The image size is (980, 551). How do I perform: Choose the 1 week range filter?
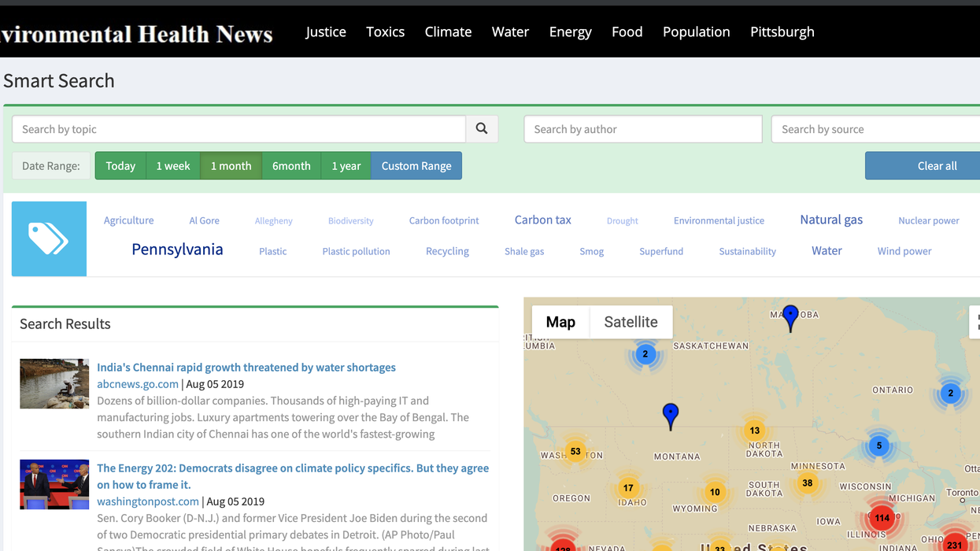tap(173, 165)
